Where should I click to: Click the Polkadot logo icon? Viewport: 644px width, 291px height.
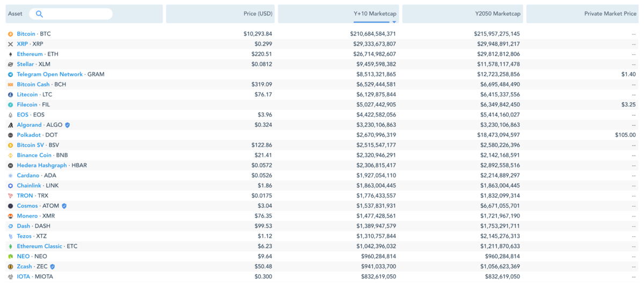(10, 135)
